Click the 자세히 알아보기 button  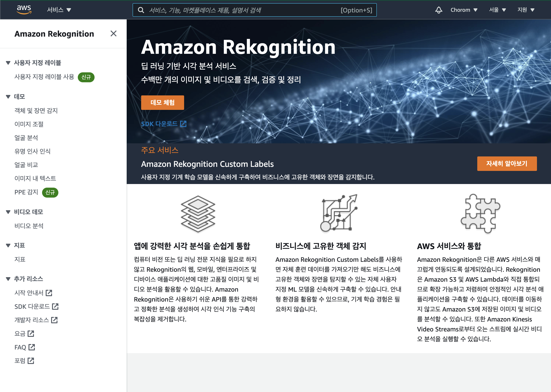[507, 164]
